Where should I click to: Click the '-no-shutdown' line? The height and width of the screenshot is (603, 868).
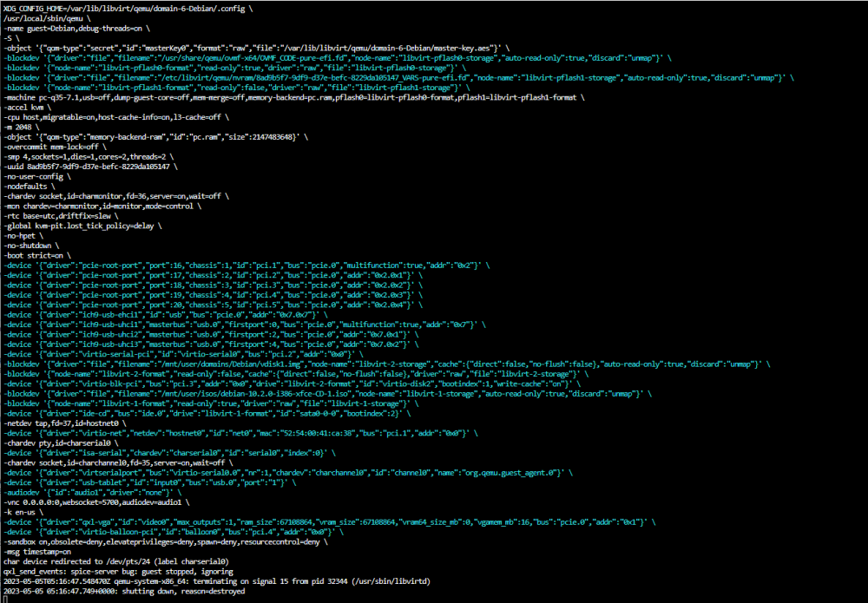pos(31,246)
